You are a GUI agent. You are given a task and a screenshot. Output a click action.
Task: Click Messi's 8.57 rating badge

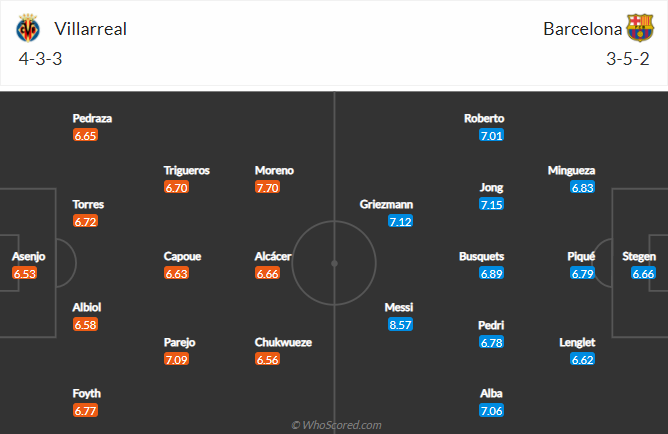[x=400, y=324]
